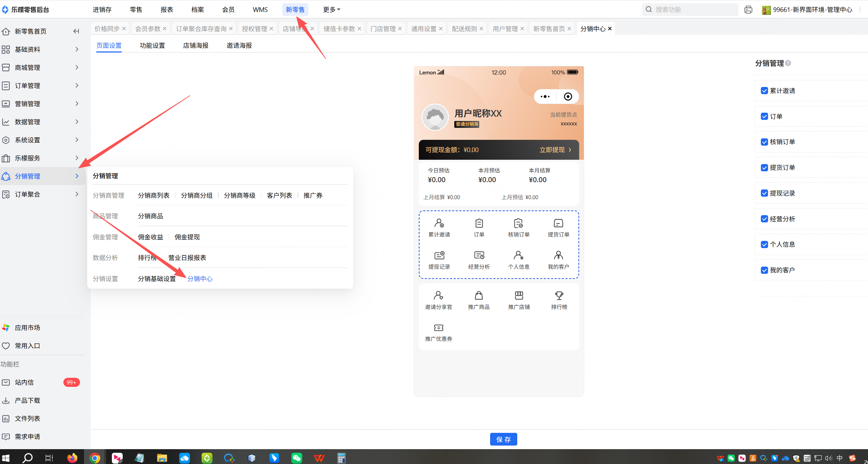Disable the 我的客户 checkbox
Viewport: 868px width, 464px height.
[764, 270]
